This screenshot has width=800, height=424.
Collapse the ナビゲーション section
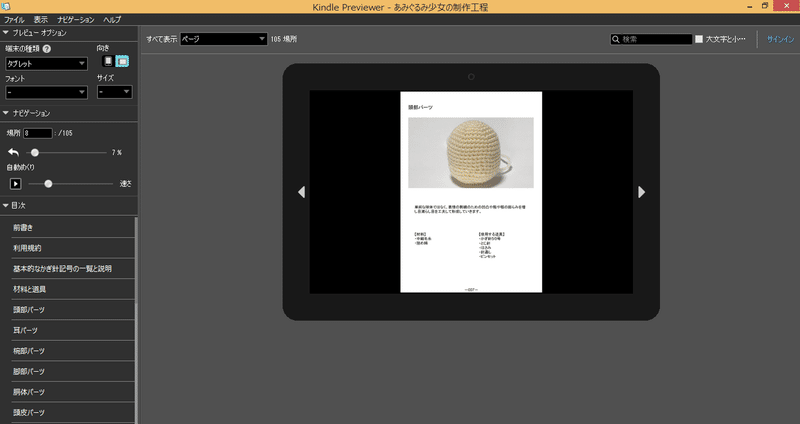tap(6, 113)
